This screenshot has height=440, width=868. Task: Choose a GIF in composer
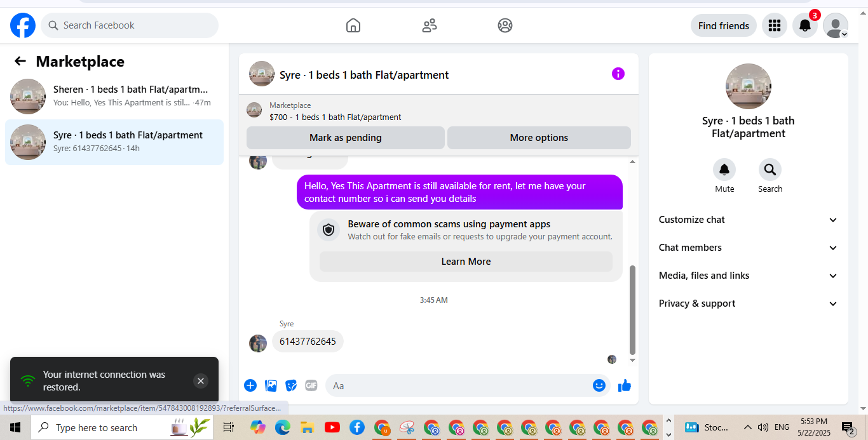click(311, 385)
